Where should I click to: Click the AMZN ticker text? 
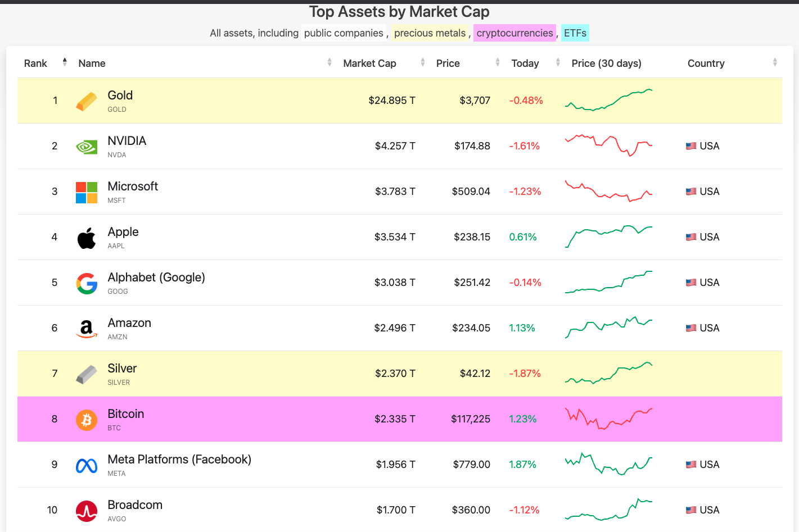118,337
